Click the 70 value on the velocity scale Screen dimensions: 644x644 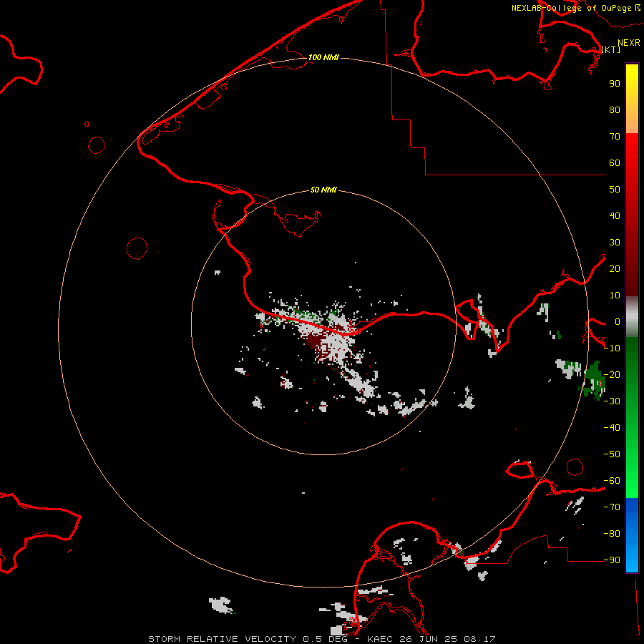(x=615, y=137)
